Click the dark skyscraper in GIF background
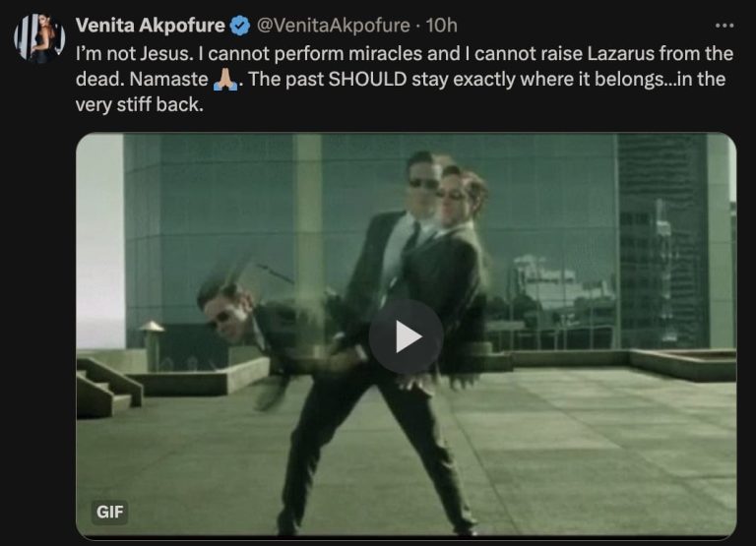Image resolution: width=756 pixels, height=546 pixels. [x=662, y=241]
